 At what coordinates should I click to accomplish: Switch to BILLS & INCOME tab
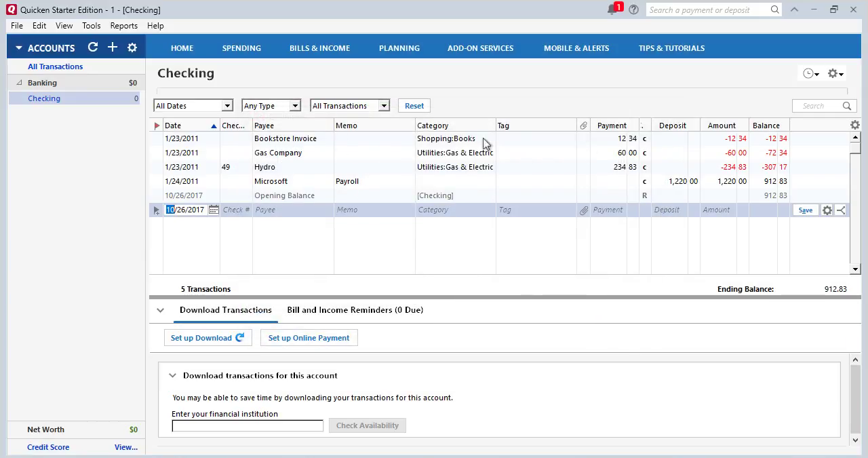click(x=319, y=48)
